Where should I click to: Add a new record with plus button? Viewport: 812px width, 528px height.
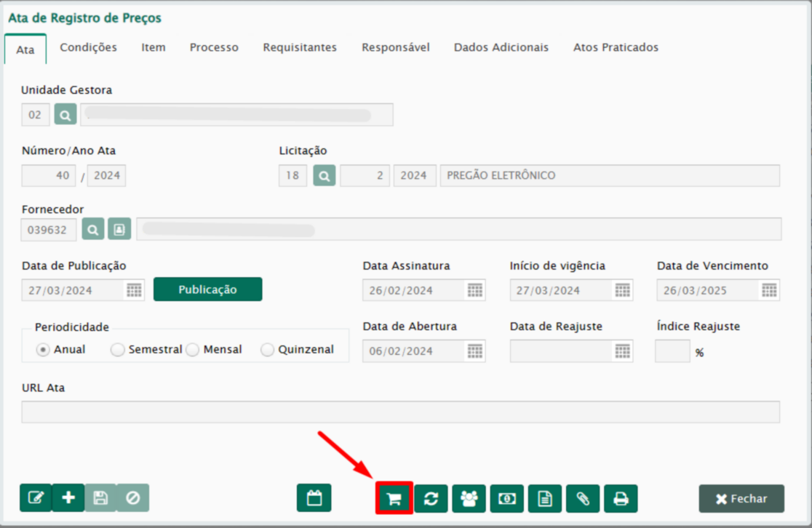click(68, 498)
